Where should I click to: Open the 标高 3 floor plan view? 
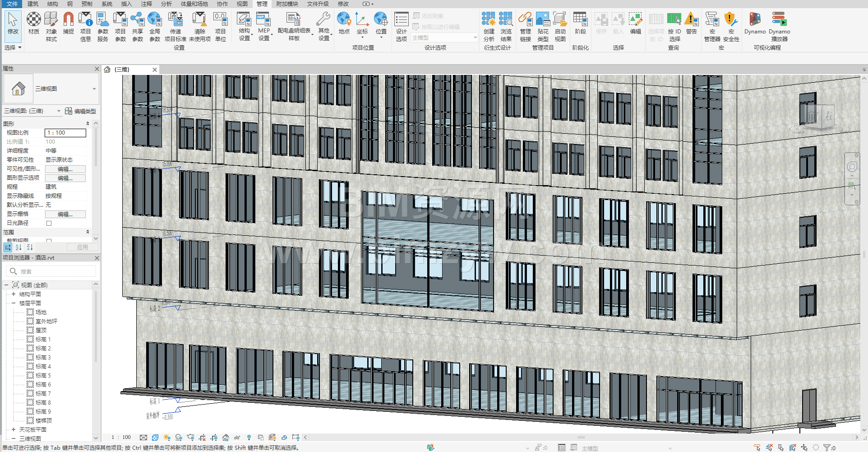coord(43,357)
